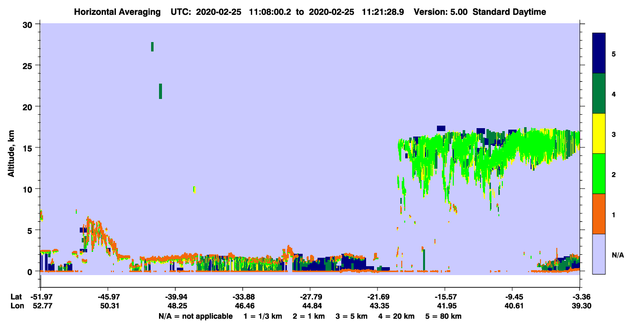Click the dark green colorbar segment labeled 4

599,94
